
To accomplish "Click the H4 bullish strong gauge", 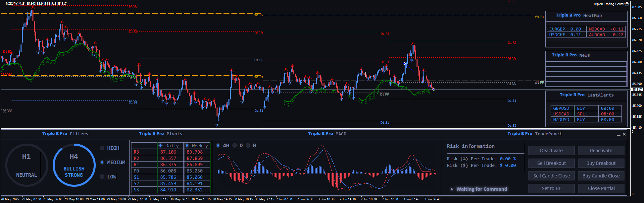I will [x=74, y=165].
